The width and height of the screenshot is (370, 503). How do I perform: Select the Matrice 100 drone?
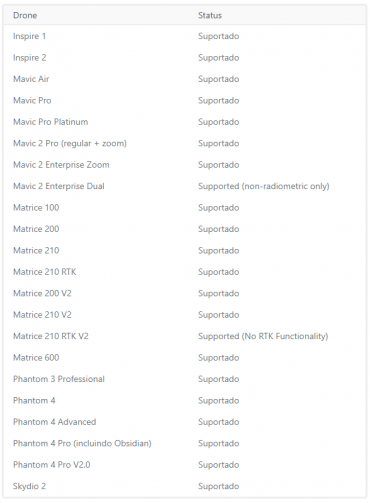36,207
